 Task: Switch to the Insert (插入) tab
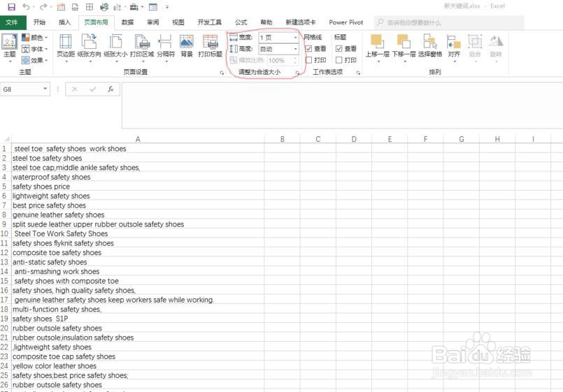pos(64,22)
